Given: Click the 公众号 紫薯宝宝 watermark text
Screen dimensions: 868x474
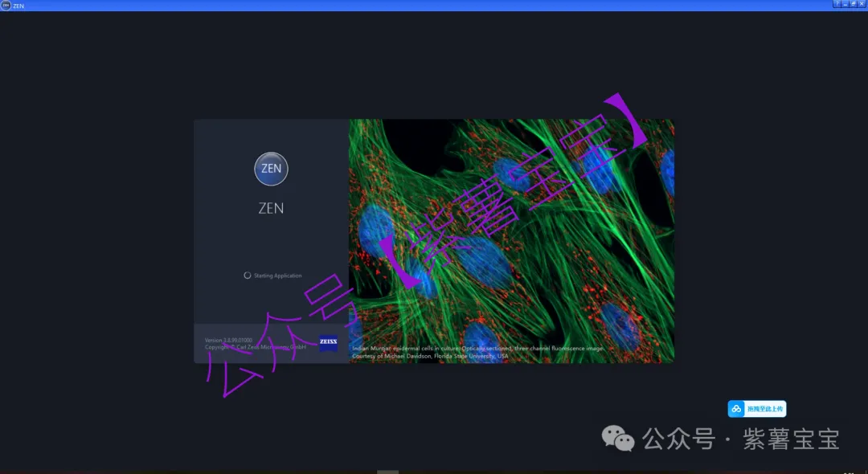Looking at the screenshot, I should [x=740, y=439].
